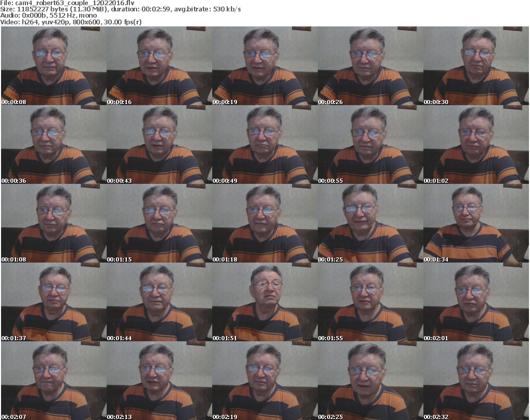
Task: Select the frame marked 00:01:08
Action: [x=54, y=224]
